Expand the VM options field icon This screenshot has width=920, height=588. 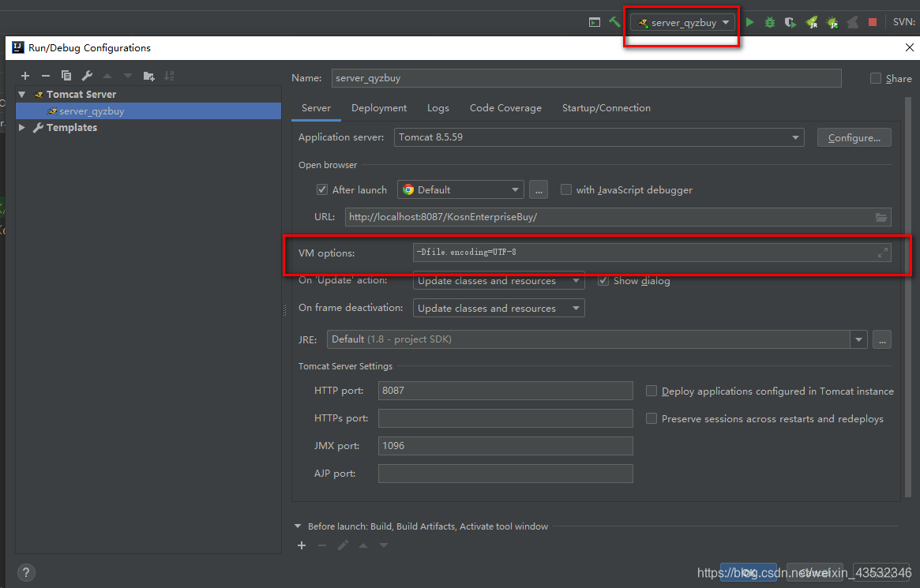[882, 253]
